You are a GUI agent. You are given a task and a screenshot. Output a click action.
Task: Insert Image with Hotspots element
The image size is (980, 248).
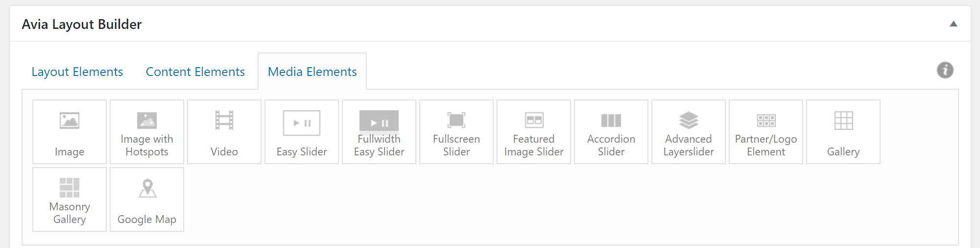point(147,132)
